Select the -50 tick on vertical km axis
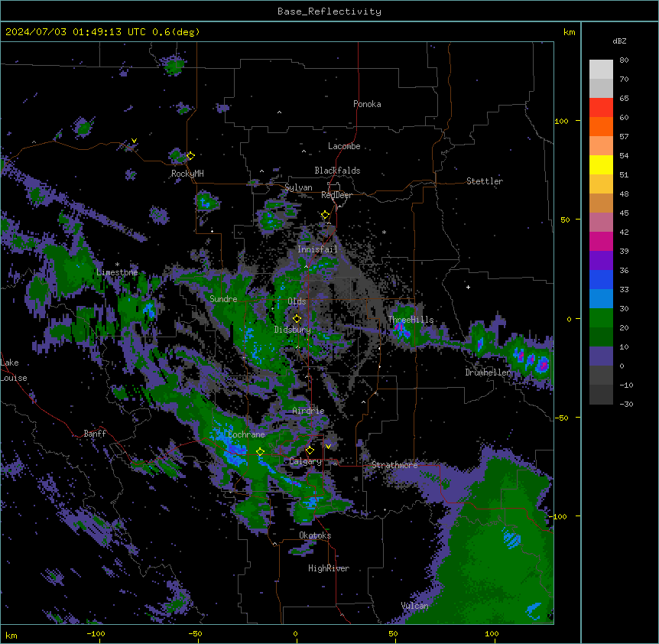 tap(561, 418)
